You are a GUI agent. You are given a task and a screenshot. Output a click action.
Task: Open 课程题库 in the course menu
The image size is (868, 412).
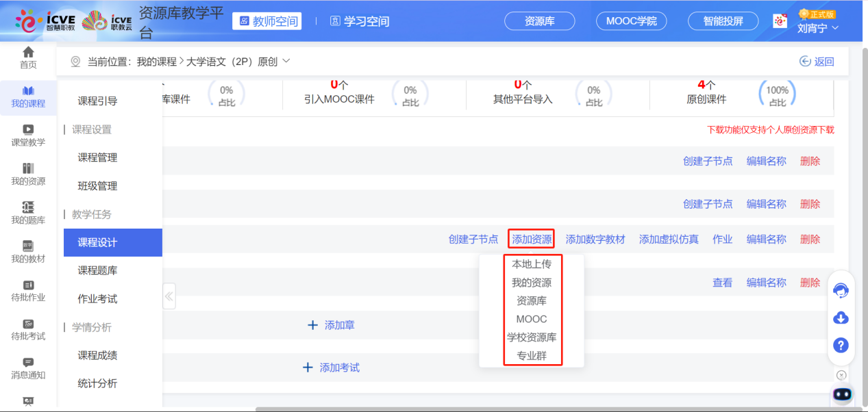[97, 270]
